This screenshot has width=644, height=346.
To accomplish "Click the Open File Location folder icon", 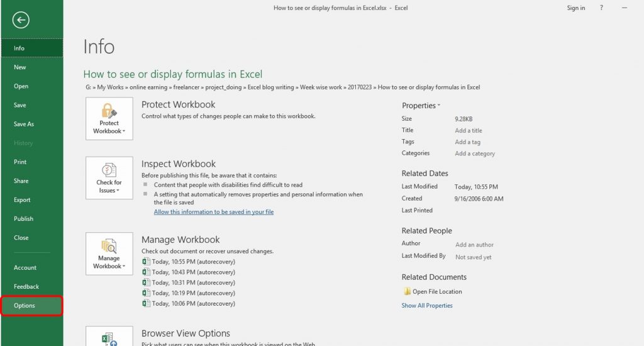I will [407, 291].
